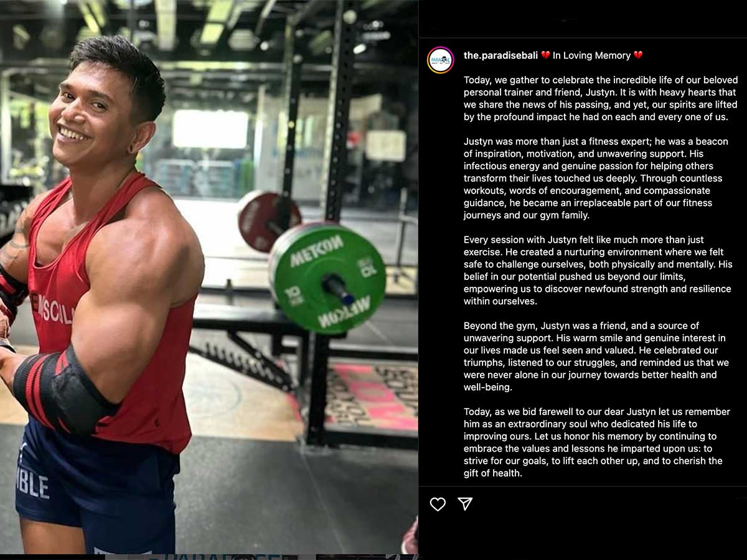Click the paragraph starting Every session with Justyn
Viewport: 747px width, 560px height.
coord(598,270)
